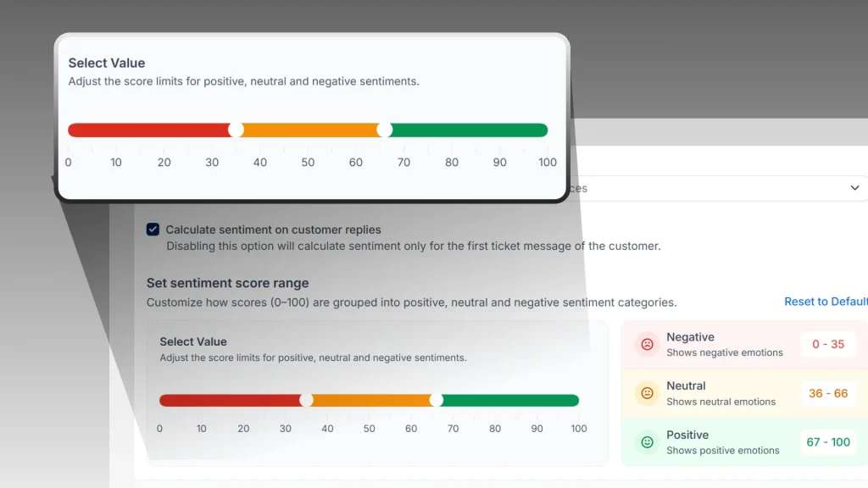Click 'Select Value' heading in zoomed panel
The height and width of the screenshot is (488, 868).
(106, 63)
